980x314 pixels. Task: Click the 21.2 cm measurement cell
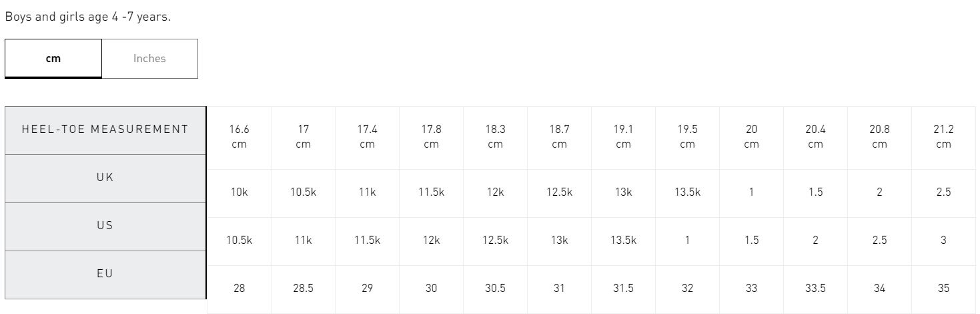(x=943, y=137)
